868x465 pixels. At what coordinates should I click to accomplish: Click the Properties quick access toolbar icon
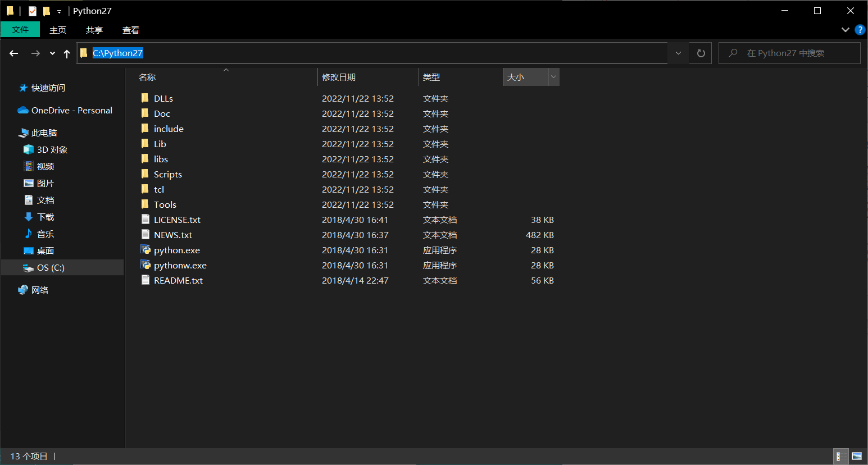point(33,11)
